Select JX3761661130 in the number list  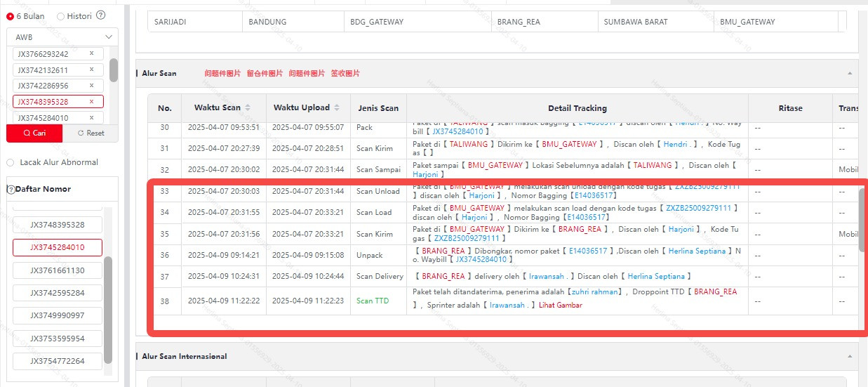pos(58,270)
